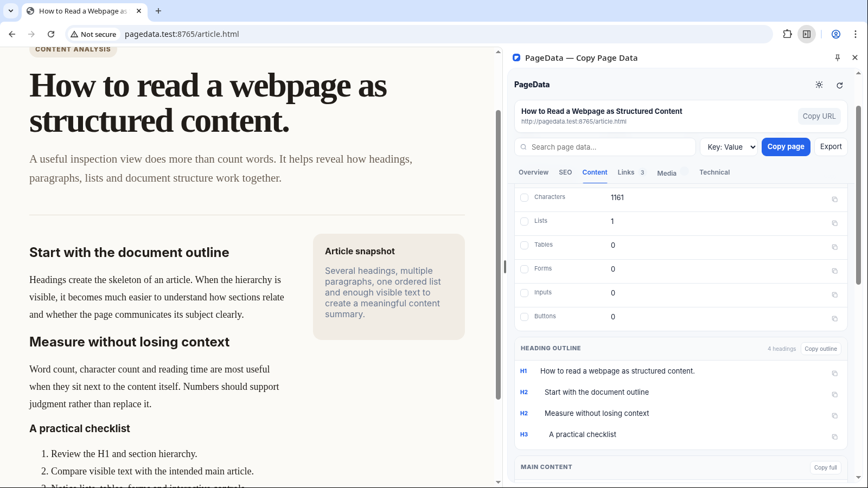The width and height of the screenshot is (868, 488).
Task: Switch to the Technical tab
Action: click(714, 172)
